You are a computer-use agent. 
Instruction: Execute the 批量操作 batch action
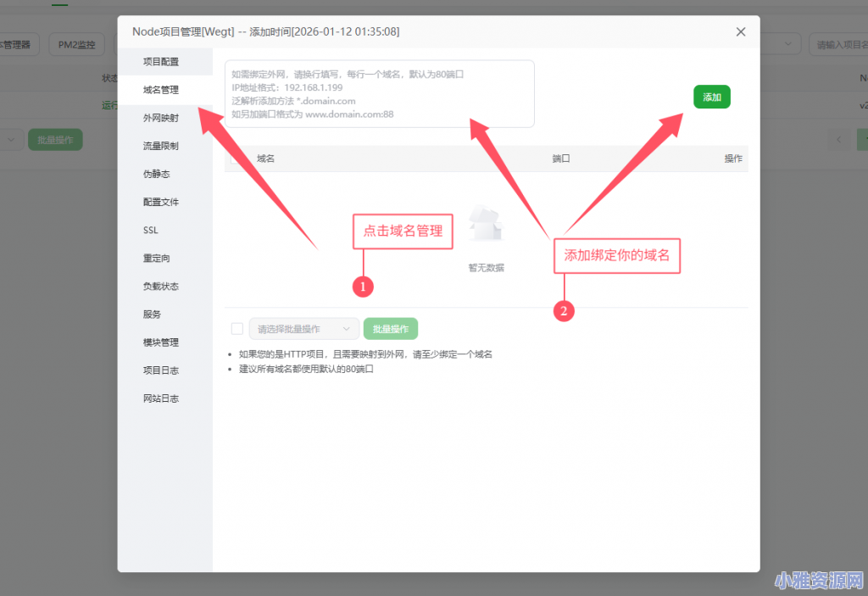tap(390, 328)
